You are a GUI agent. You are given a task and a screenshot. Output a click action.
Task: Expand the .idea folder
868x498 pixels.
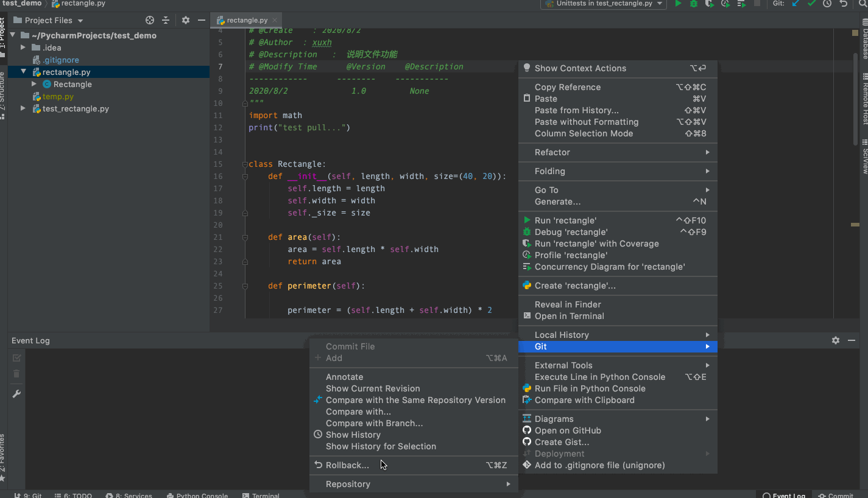[x=23, y=47]
